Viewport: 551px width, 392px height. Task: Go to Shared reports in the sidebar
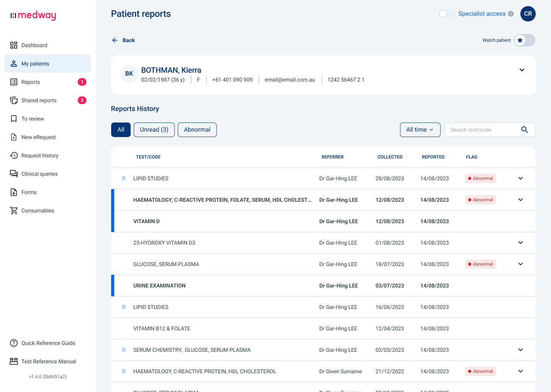pos(48,100)
